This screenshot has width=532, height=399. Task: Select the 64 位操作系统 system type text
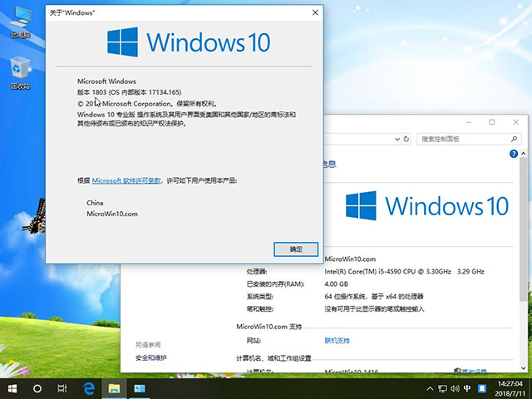(374, 297)
